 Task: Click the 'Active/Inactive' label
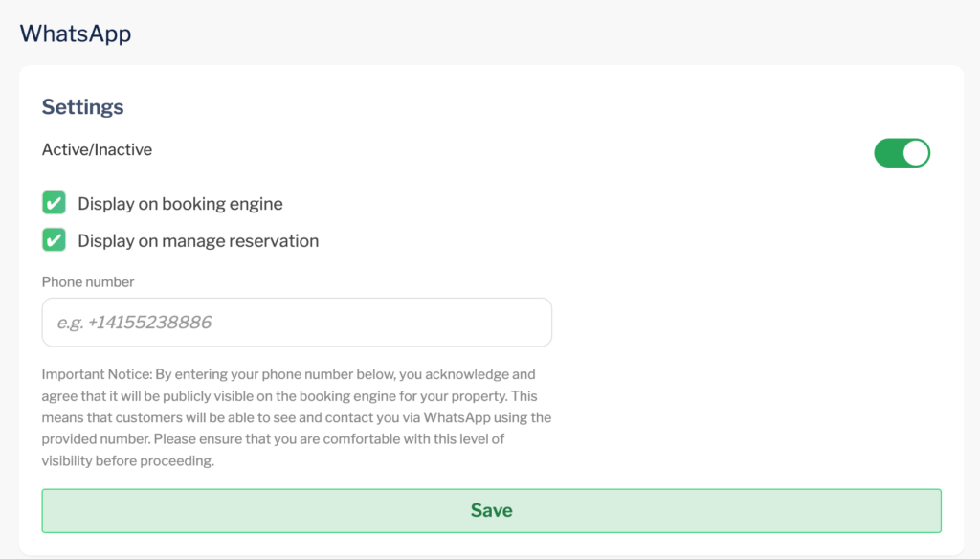coord(97,149)
